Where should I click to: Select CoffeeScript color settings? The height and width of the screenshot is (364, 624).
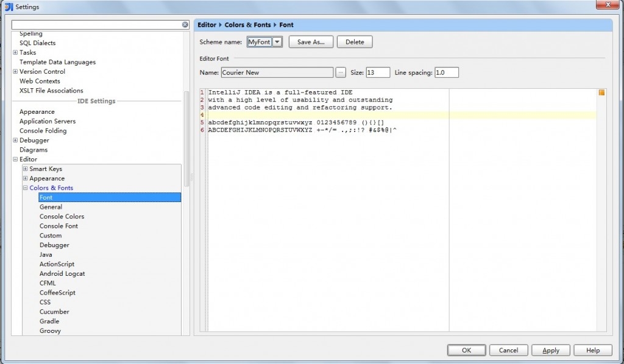(57, 293)
